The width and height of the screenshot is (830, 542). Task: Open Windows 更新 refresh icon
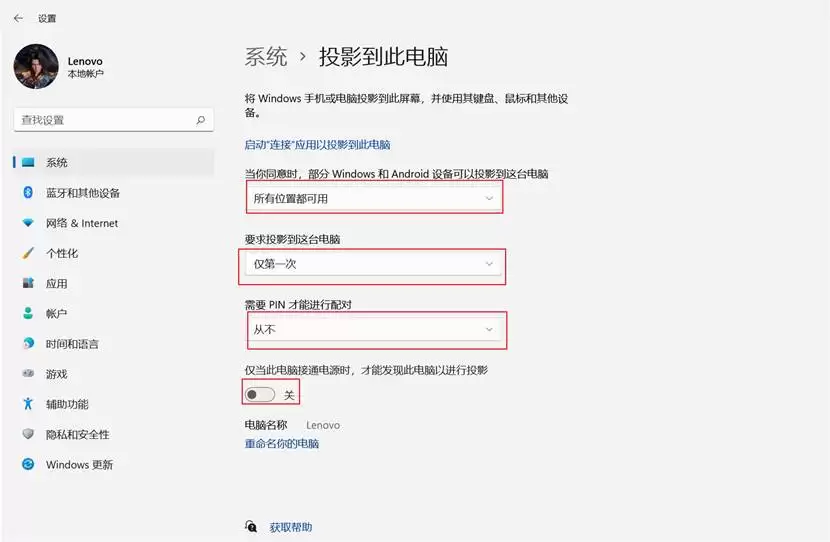[28, 464]
